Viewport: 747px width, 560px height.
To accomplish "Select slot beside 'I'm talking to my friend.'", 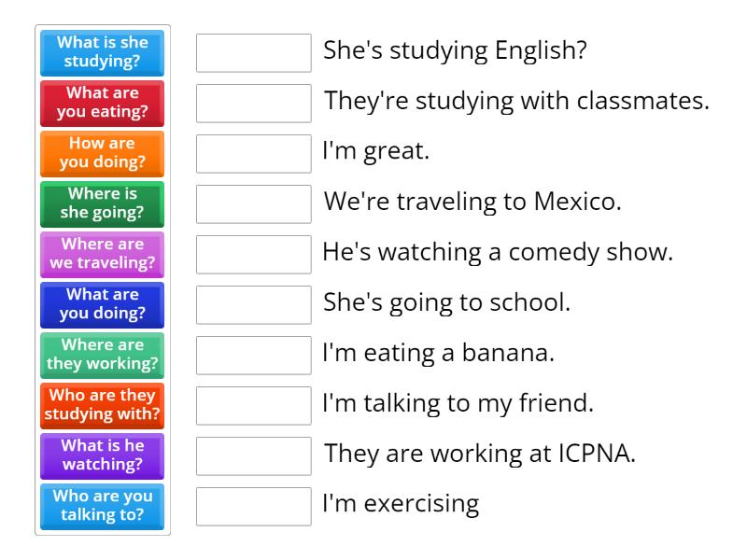I will [x=254, y=406].
